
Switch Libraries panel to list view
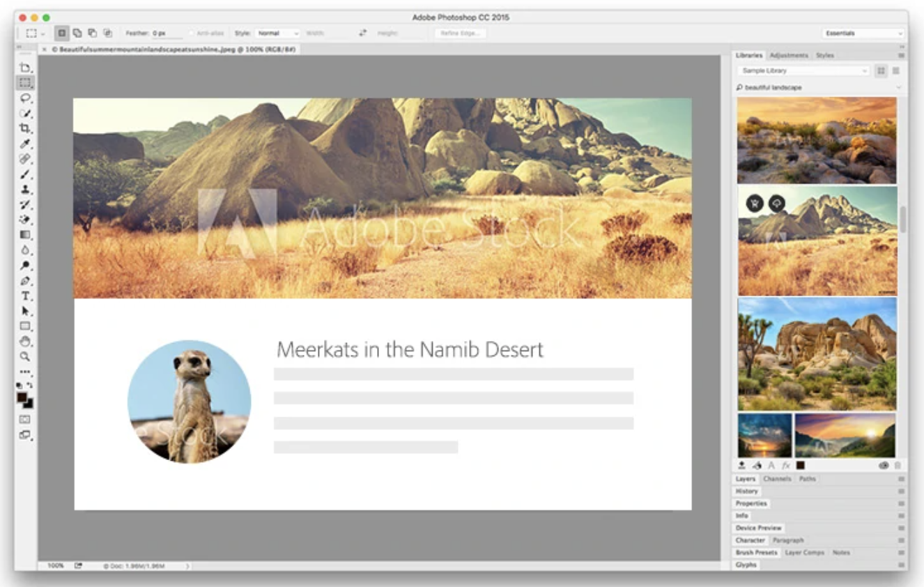tap(896, 70)
